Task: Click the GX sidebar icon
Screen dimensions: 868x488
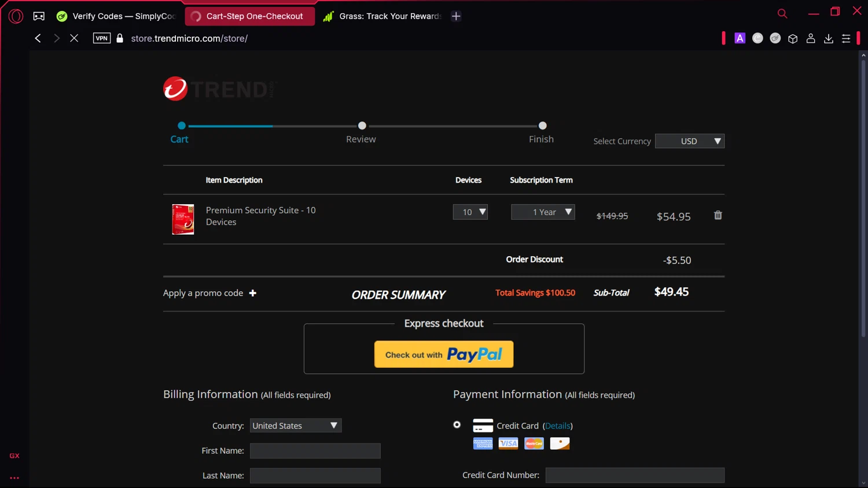Action: (14, 456)
